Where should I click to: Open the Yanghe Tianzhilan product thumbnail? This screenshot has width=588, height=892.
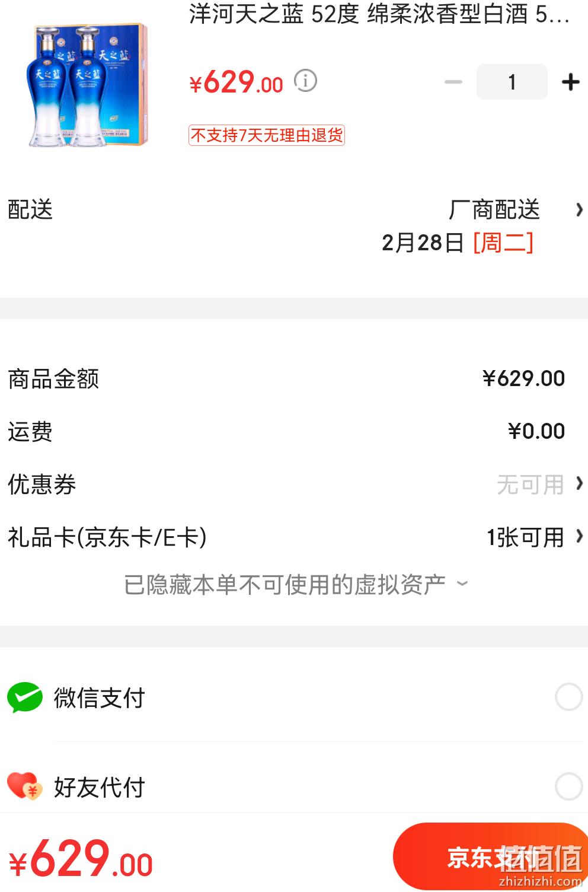click(x=88, y=85)
